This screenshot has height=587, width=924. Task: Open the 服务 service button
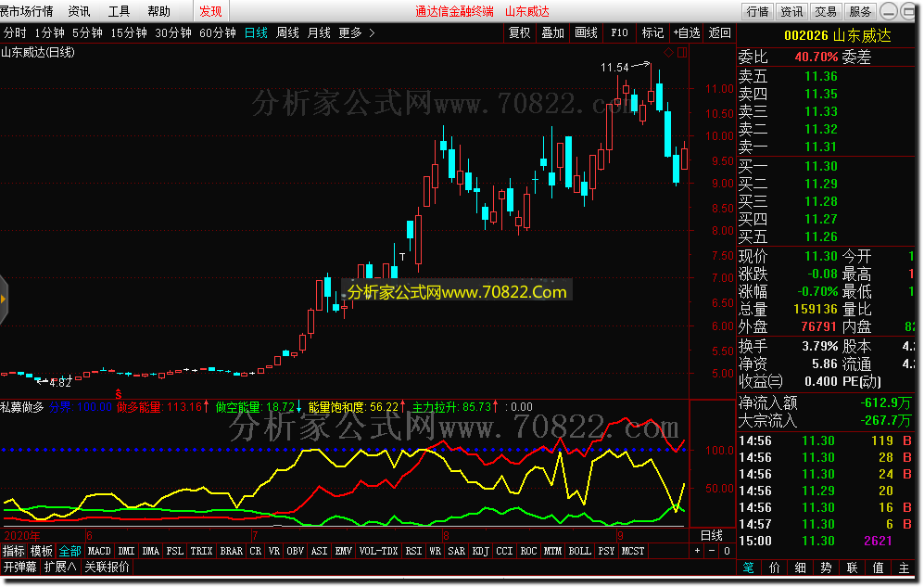860,11
